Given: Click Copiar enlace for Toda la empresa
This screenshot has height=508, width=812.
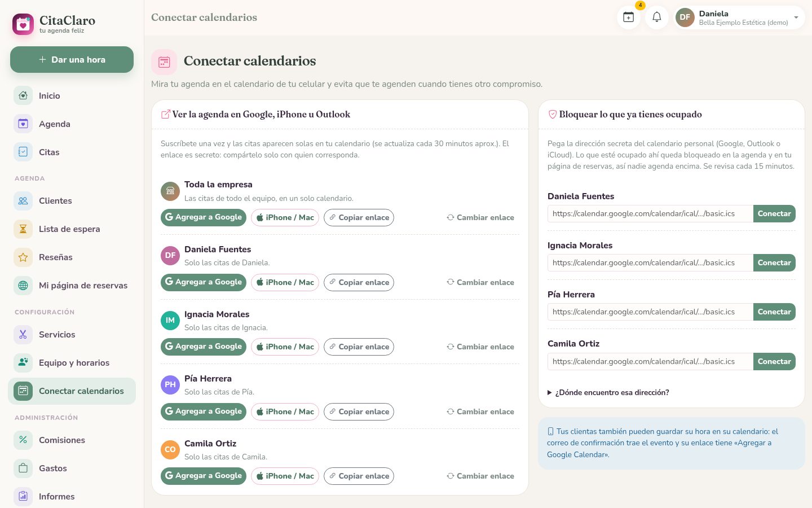Looking at the screenshot, I should pyautogui.click(x=359, y=217).
